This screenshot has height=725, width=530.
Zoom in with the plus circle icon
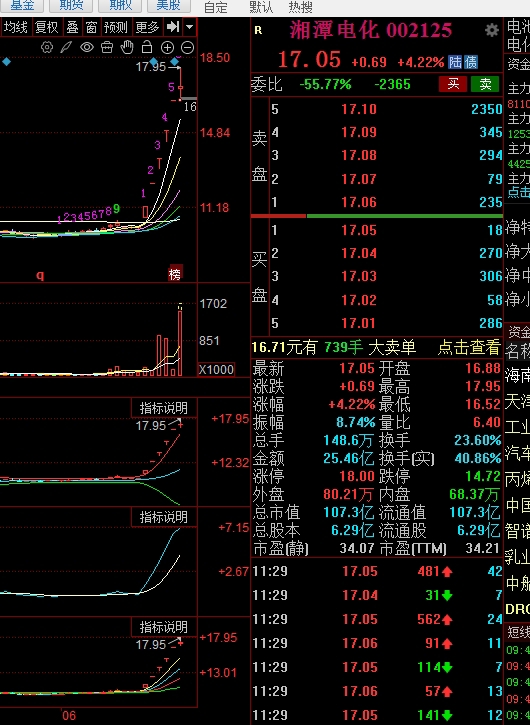[167, 47]
